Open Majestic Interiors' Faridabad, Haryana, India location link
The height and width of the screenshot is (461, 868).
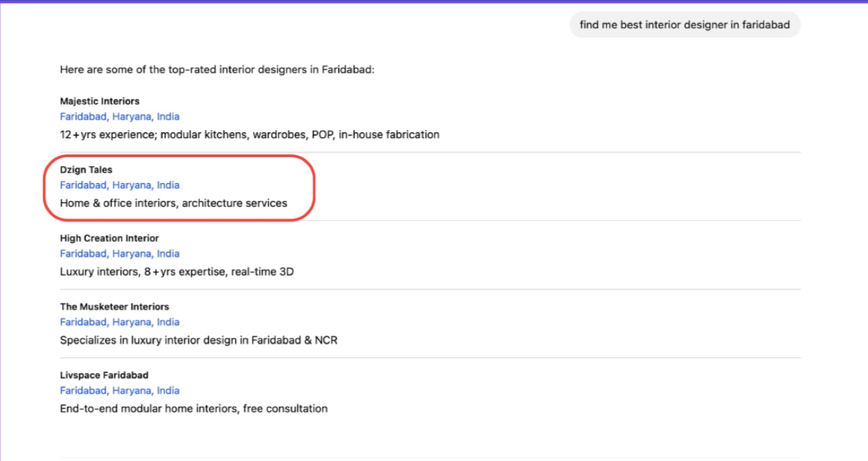click(120, 117)
